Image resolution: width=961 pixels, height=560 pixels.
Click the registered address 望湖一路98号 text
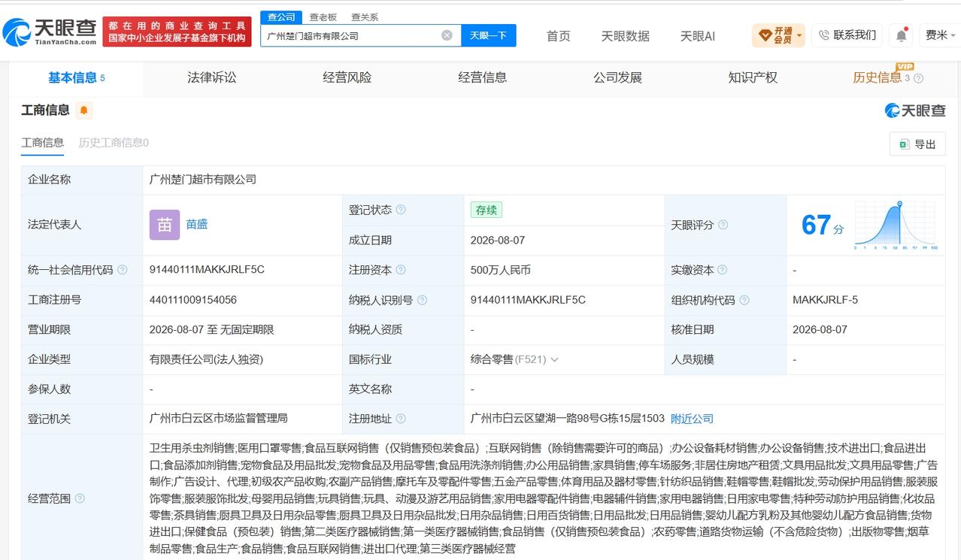coord(568,419)
